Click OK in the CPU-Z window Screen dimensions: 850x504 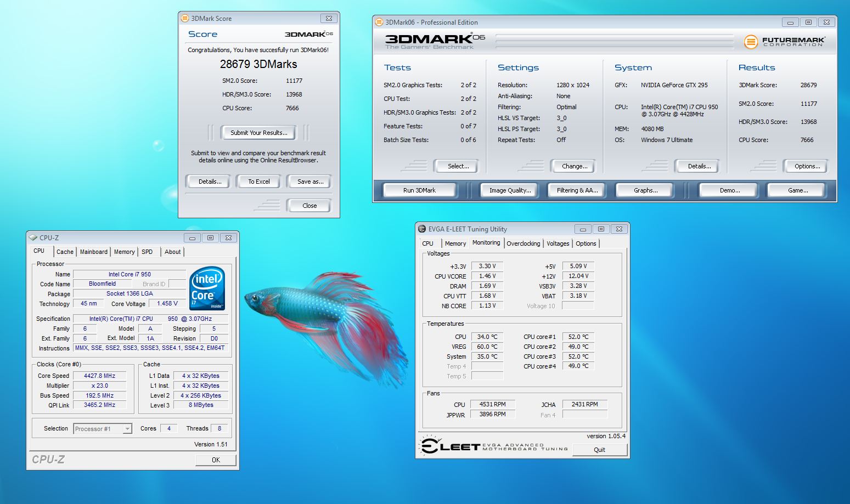216,460
